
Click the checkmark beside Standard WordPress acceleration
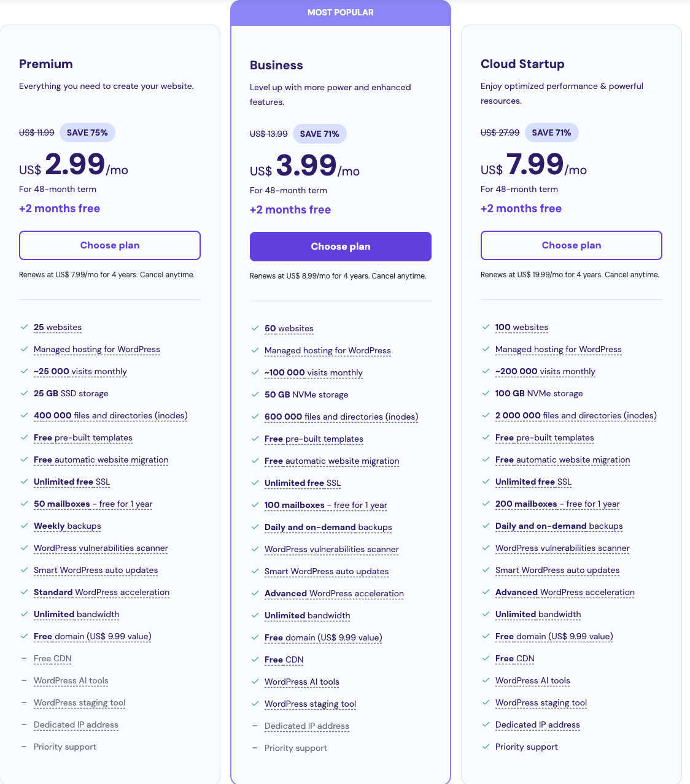[24, 592]
